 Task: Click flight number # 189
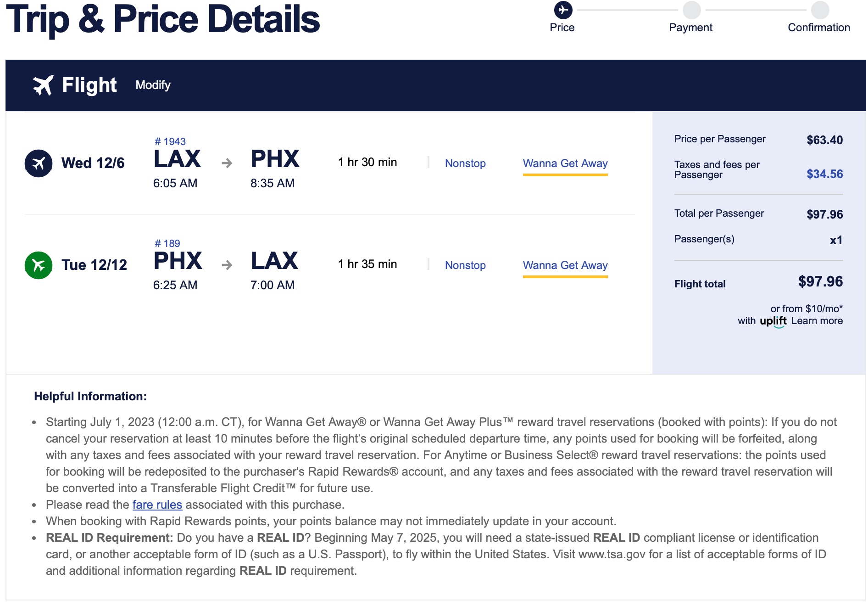tap(167, 243)
